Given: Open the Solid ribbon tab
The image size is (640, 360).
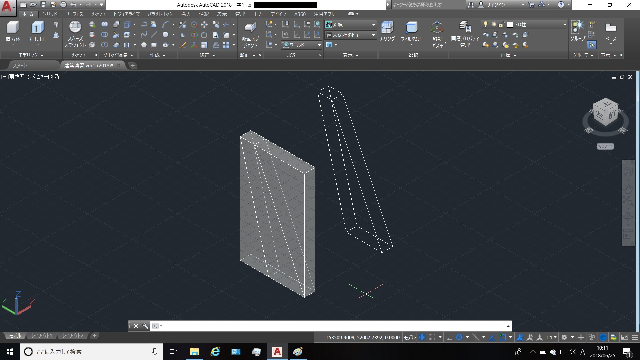Looking at the screenshot, I should pos(50,14).
